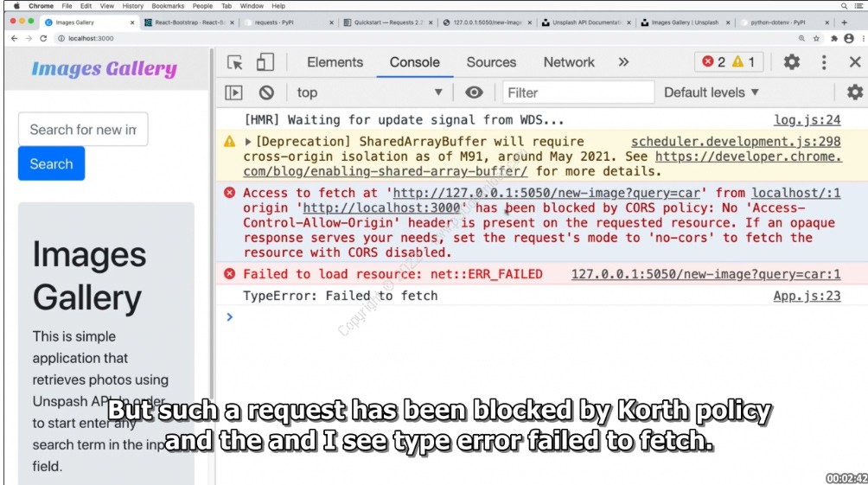Click the eye icon for live expressions
This screenshot has height=485, width=868.
click(x=474, y=93)
